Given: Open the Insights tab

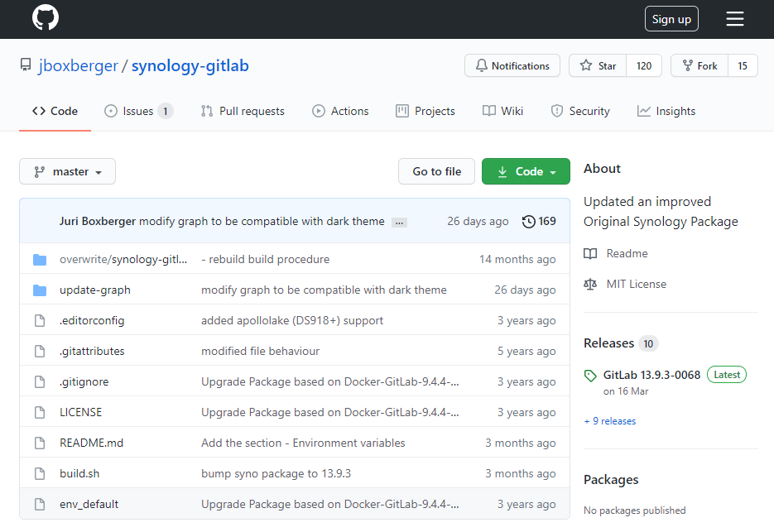Looking at the screenshot, I should (666, 111).
